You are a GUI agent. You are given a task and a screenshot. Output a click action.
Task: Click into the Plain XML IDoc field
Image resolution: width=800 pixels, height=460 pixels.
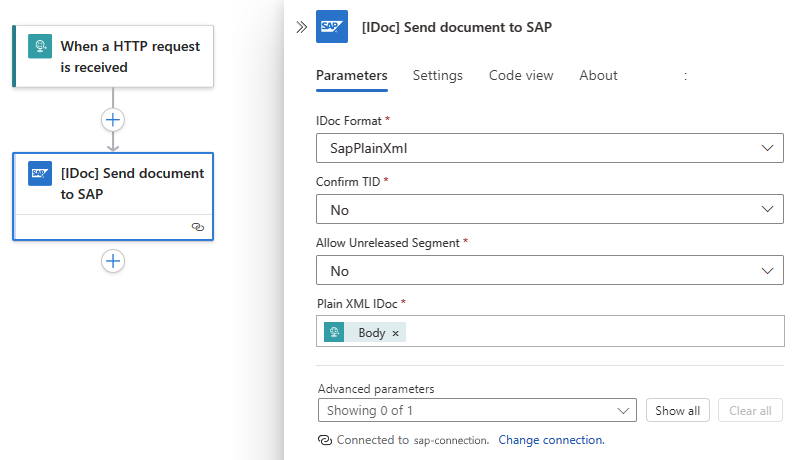click(x=590, y=332)
